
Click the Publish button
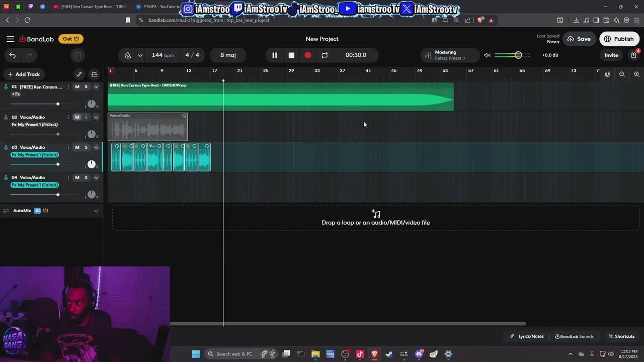tap(619, 39)
